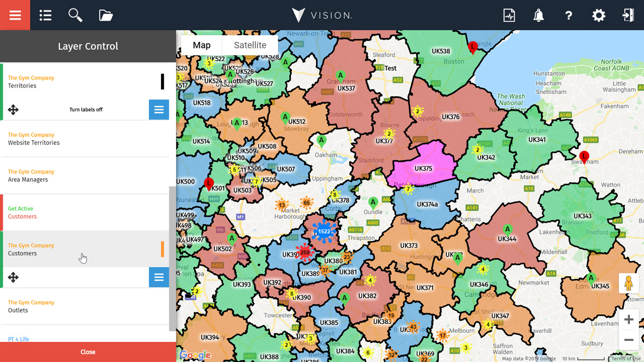644x362 pixels.
Task: Click the red L marker near Swaffham
Action: click(x=584, y=157)
